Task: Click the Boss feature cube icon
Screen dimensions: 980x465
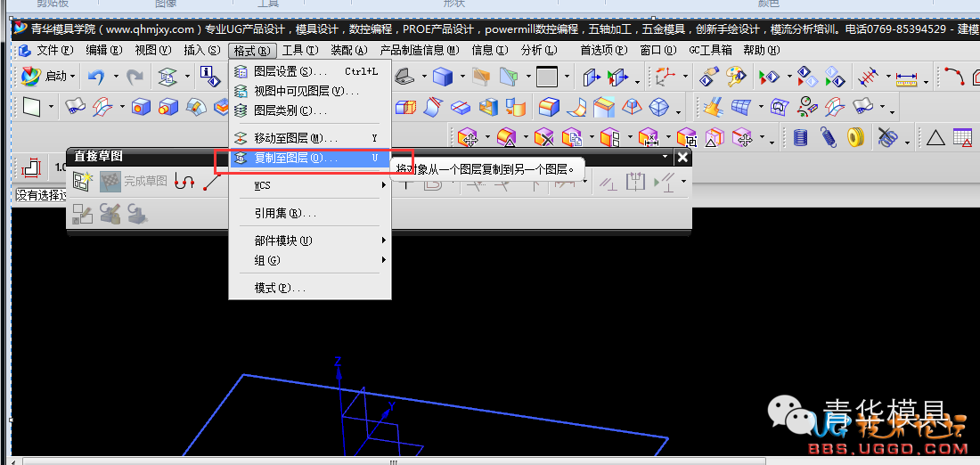Action: tap(168, 108)
